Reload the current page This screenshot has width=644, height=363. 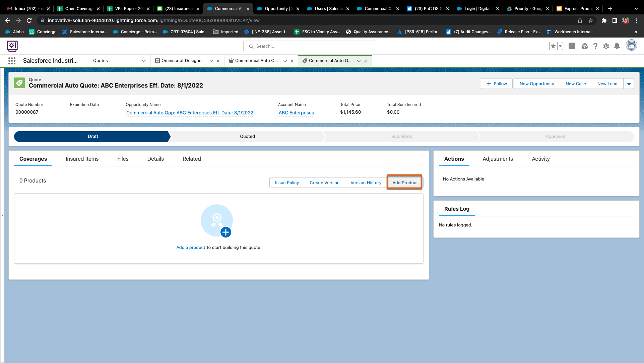click(29, 20)
